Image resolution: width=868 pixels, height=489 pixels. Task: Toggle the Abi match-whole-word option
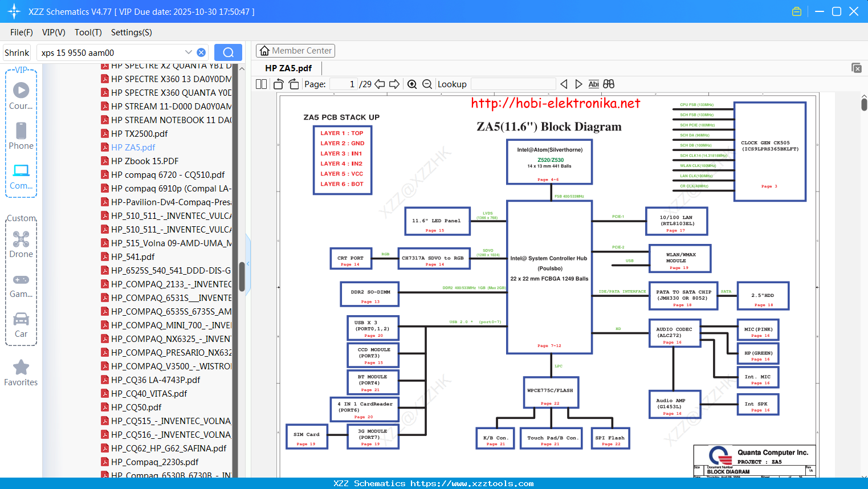tap(593, 84)
